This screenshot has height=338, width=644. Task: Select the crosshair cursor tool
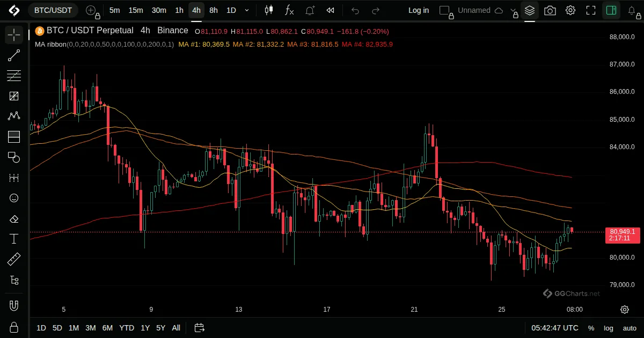coord(14,35)
